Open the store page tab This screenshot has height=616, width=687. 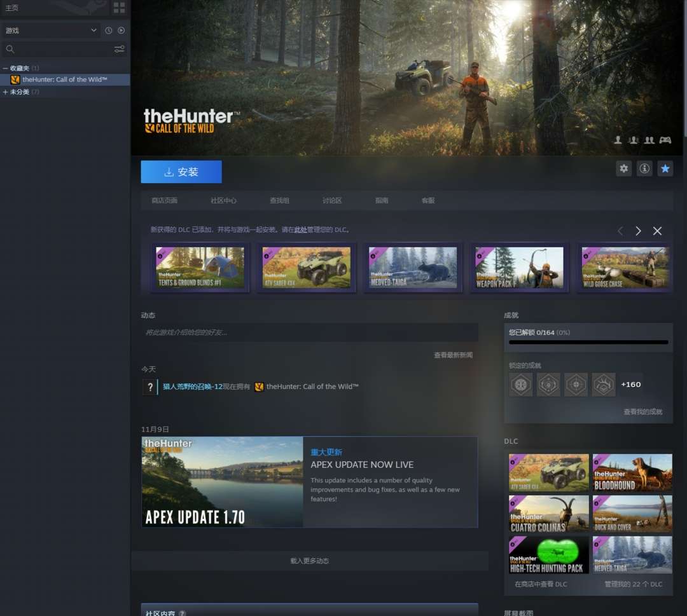click(164, 200)
